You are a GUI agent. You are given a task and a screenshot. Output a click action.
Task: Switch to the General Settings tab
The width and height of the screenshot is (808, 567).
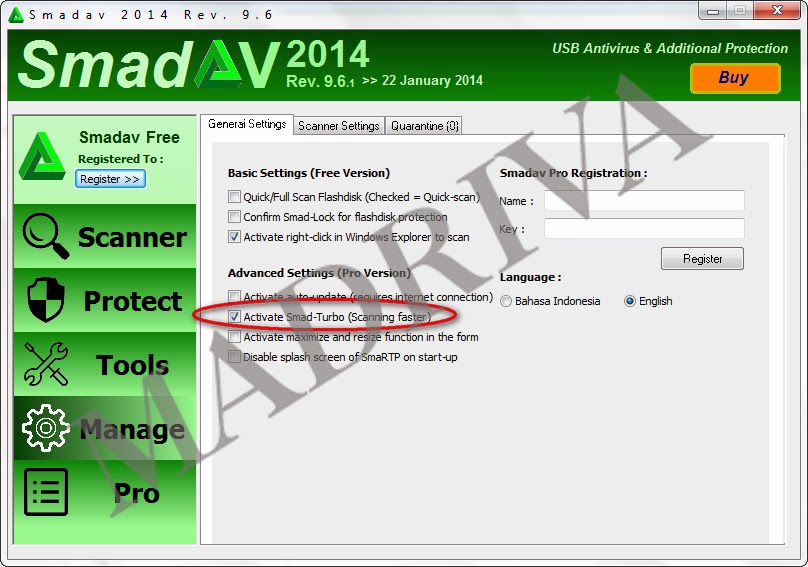tap(247, 124)
